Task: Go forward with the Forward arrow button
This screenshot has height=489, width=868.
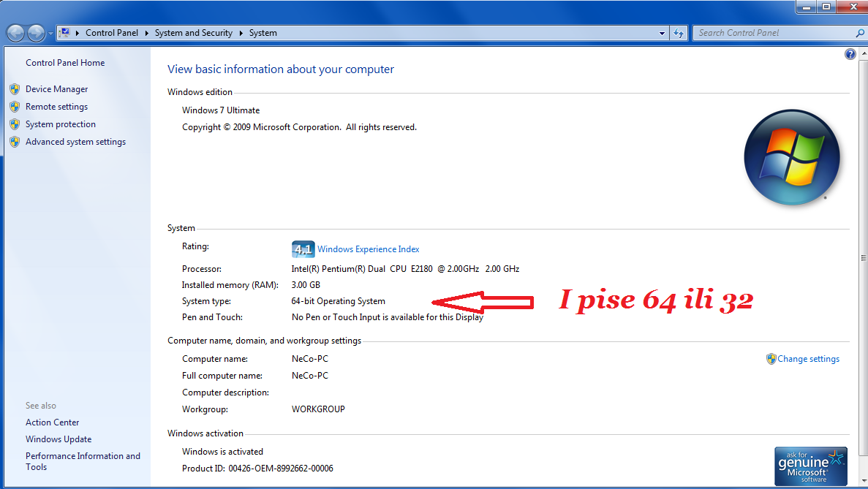Action: click(x=36, y=33)
